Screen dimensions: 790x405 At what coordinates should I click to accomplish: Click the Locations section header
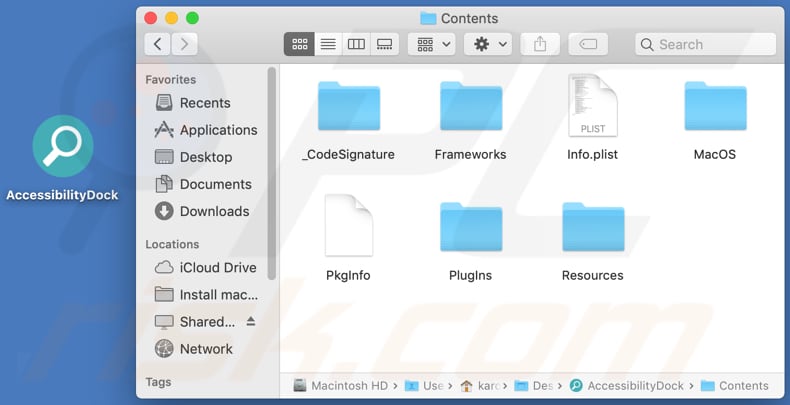click(172, 244)
